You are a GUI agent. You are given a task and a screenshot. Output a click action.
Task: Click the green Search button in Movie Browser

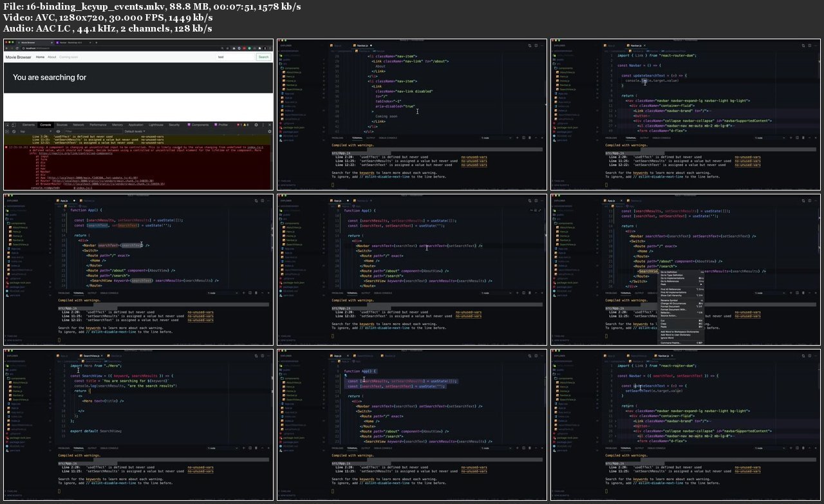pyautogui.click(x=263, y=57)
